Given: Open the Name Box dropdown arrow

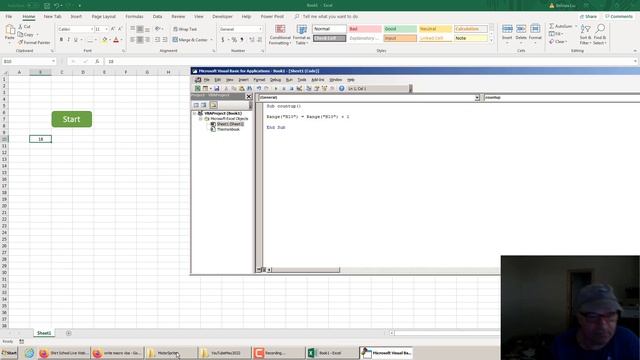Looking at the screenshot, I should click(53, 61).
